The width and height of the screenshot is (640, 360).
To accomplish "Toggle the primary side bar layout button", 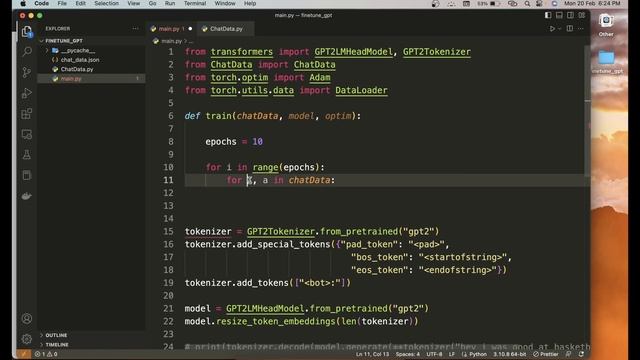I will pos(548,15).
